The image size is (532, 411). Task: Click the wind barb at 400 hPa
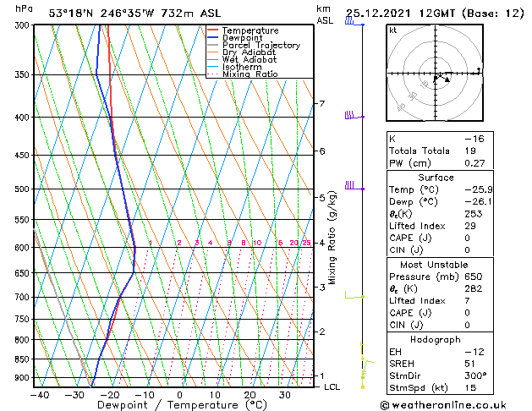351,116
